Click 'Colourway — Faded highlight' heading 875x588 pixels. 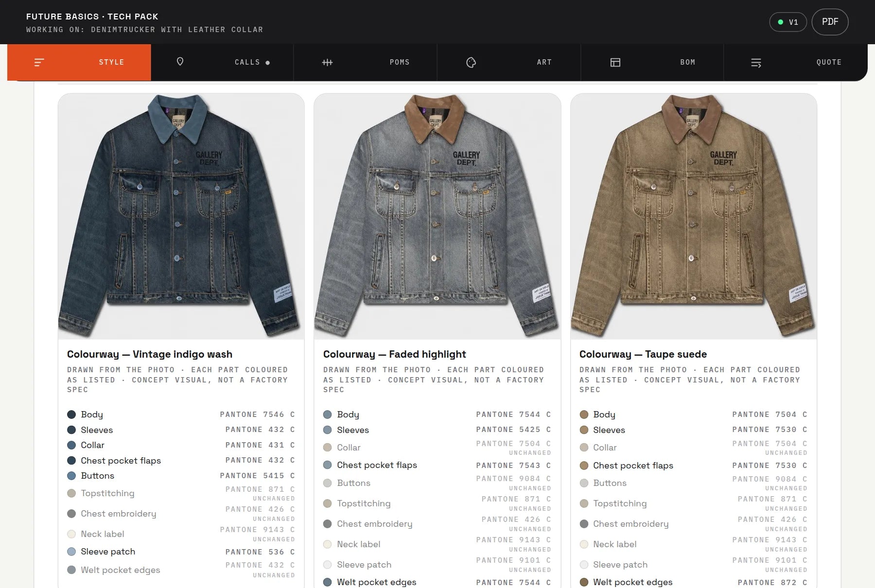[x=395, y=354]
